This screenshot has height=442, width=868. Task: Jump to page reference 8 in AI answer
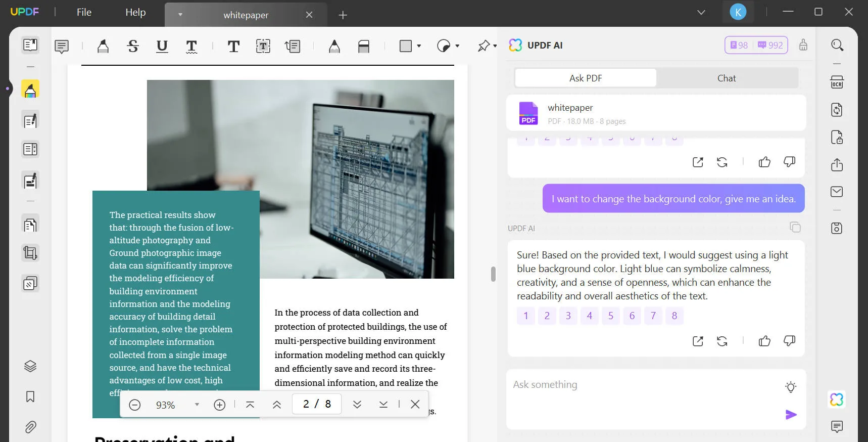[674, 316]
